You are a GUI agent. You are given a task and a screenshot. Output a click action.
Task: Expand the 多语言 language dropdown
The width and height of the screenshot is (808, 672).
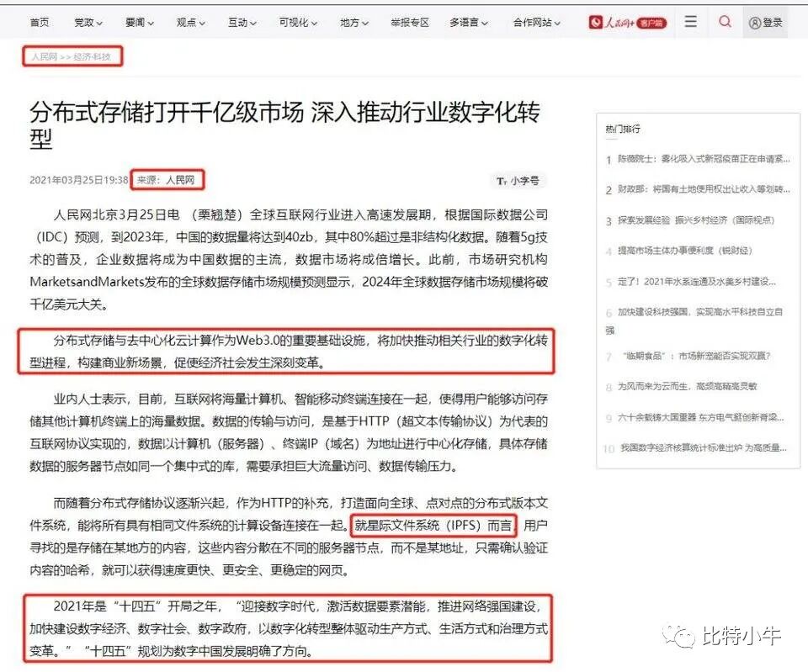[x=469, y=22]
